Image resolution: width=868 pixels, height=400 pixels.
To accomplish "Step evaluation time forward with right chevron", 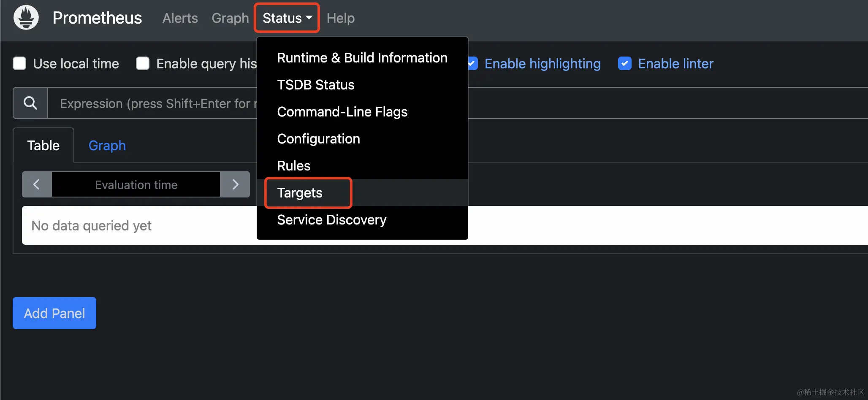I will [x=235, y=184].
